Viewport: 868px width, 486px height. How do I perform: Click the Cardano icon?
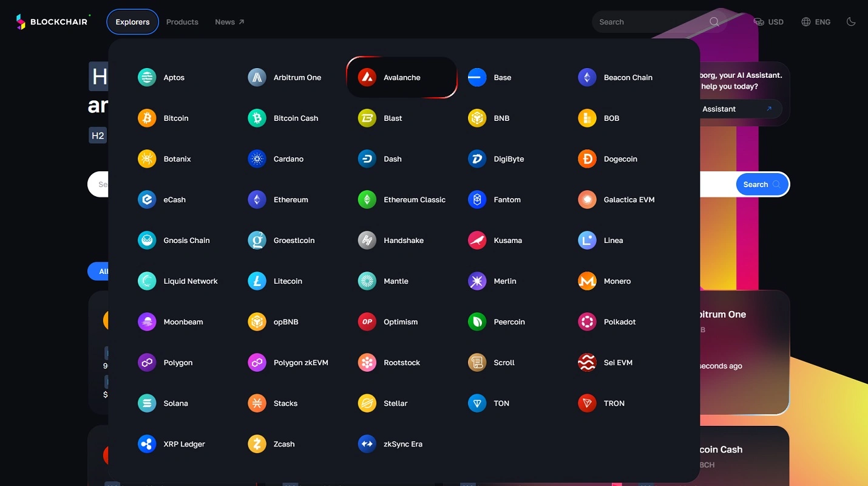(x=257, y=159)
